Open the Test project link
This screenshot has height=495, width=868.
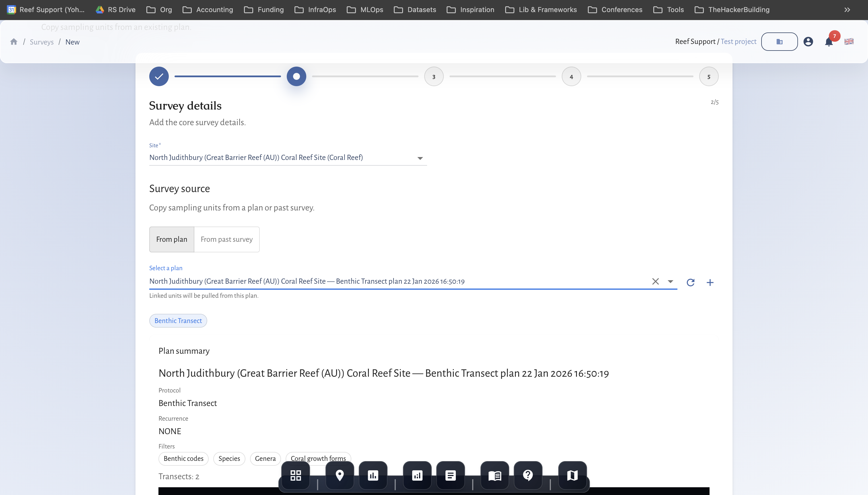pos(739,41)
